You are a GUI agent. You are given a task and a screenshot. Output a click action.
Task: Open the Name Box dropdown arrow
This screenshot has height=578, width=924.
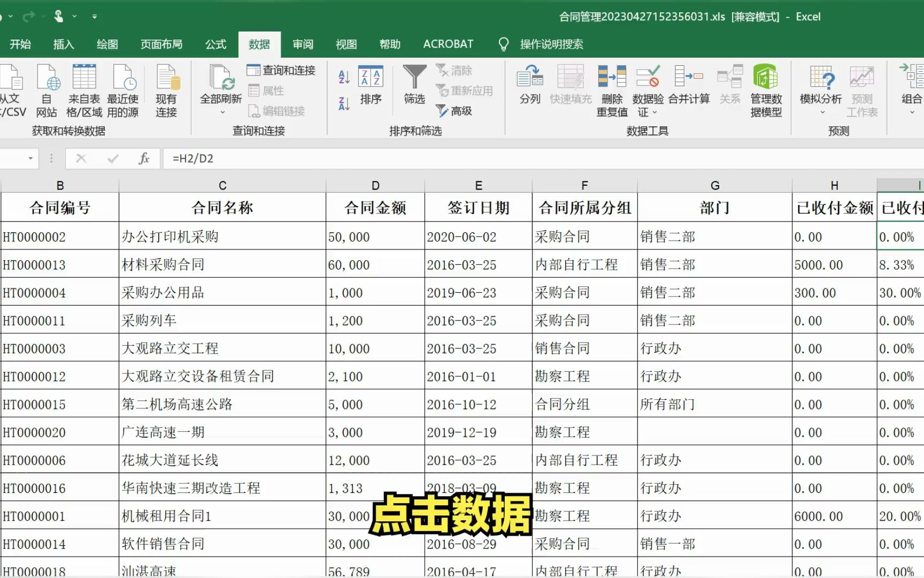pyautogui.click(x=30, y=158)
